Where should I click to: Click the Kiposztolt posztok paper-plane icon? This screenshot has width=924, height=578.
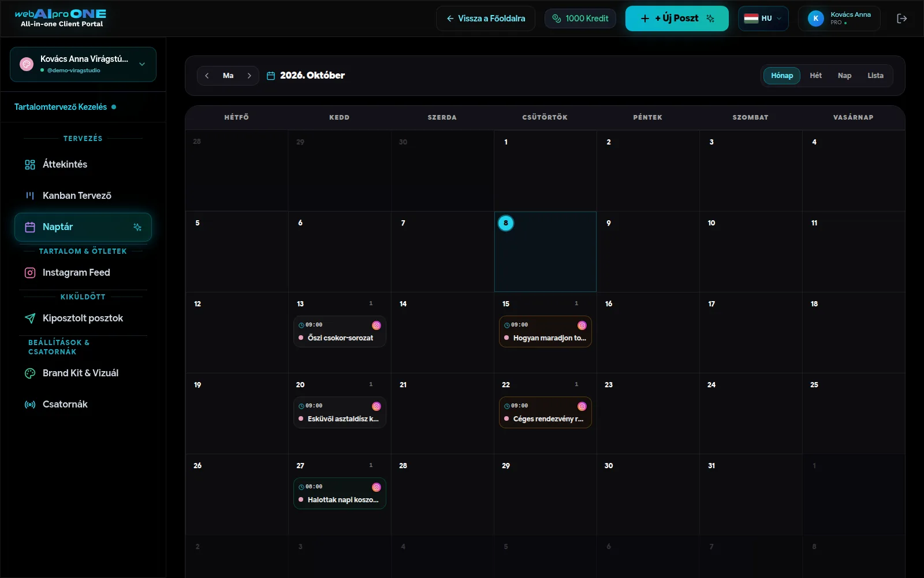coord(30,318)
